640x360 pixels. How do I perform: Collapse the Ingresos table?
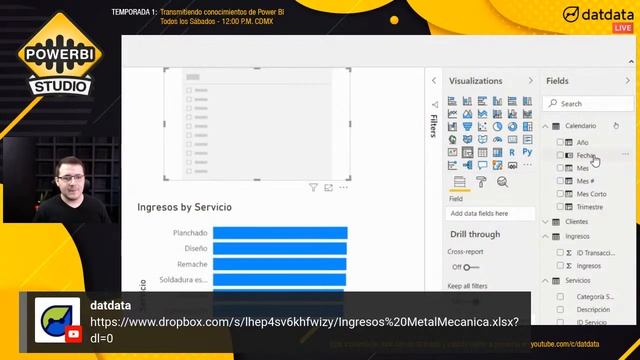click(546, 236)
